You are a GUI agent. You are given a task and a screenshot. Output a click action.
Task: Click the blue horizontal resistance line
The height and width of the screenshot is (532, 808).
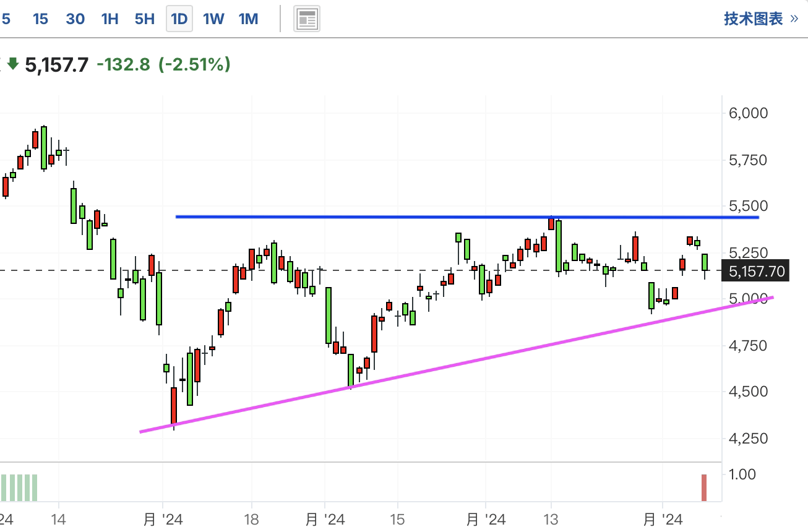[467, 217]
